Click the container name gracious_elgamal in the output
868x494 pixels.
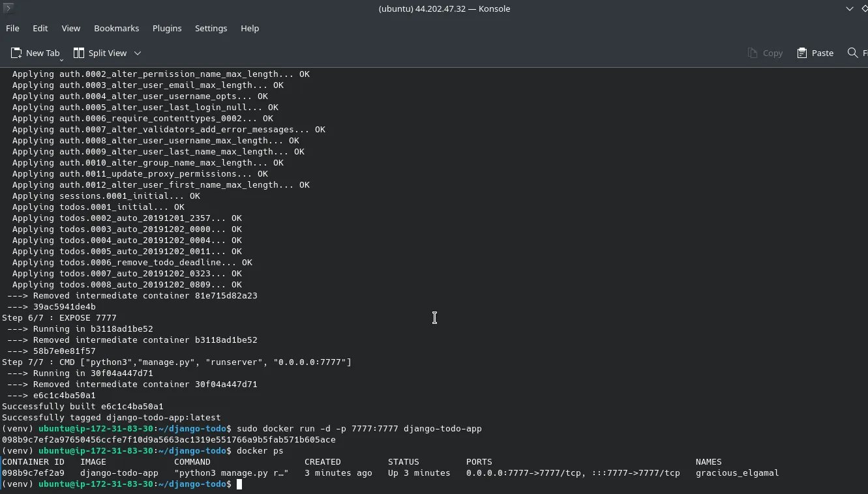737,473
